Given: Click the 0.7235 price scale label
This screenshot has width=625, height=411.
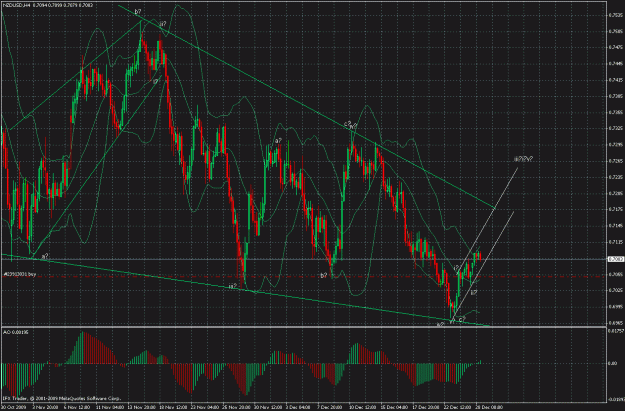Looking at the screenshot, I should coord(615,177).
